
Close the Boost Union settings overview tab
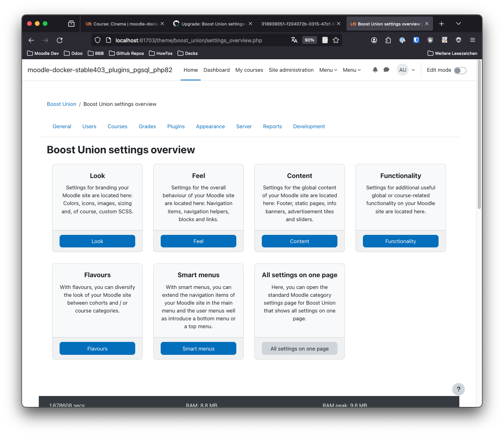[427, 24]
